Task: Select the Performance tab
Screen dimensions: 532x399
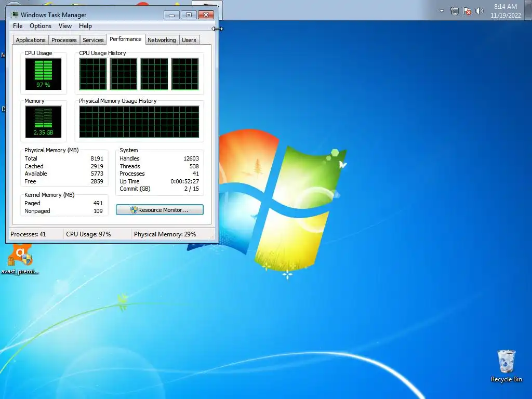Action: [126, 39]
